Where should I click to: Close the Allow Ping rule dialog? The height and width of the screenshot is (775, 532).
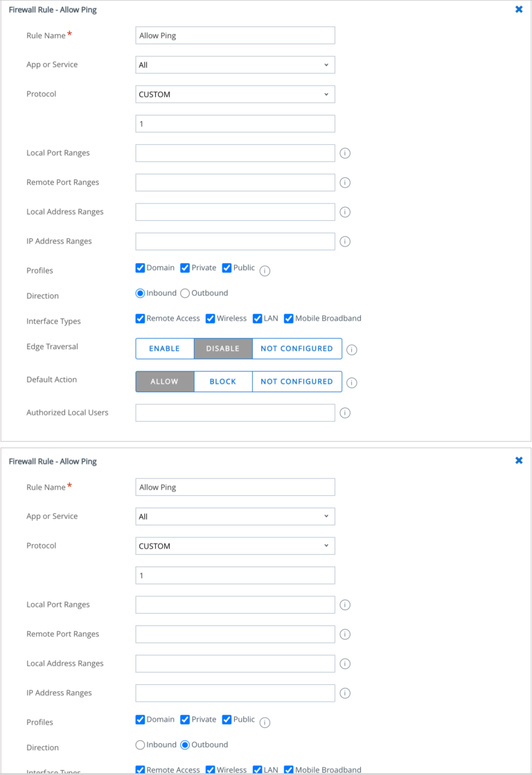pyautogui.click(x=519, y=9)
